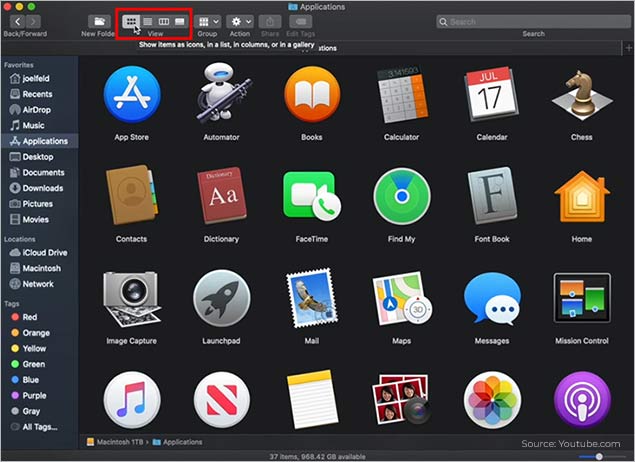Open the Action gear dropdown
The image size is (635, 462).
(x=240, y=21)
